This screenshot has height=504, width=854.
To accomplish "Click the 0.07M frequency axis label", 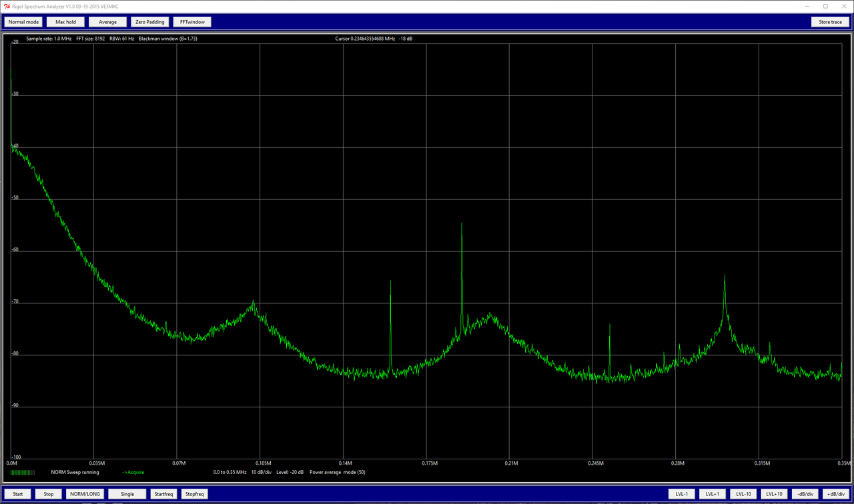I will coord(179,463).
